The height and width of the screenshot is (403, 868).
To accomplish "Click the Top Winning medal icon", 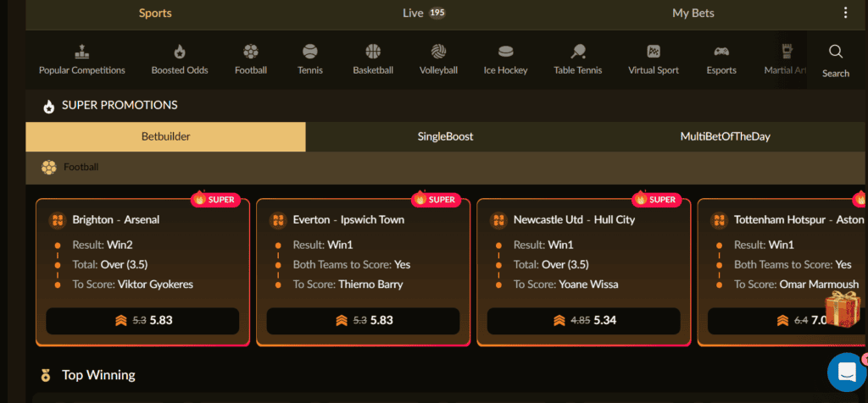I will (46, 376).
